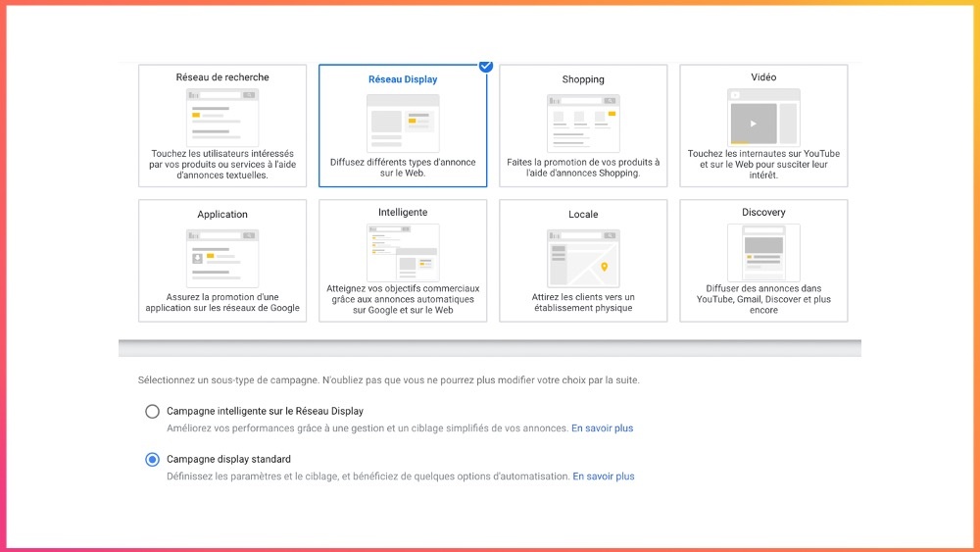Click the Réseau Display campaign illustration

[403, 124]
